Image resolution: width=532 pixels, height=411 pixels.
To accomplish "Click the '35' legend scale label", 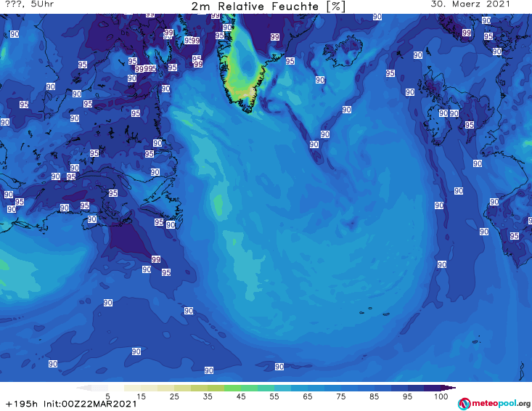I will tap(208, 396).
